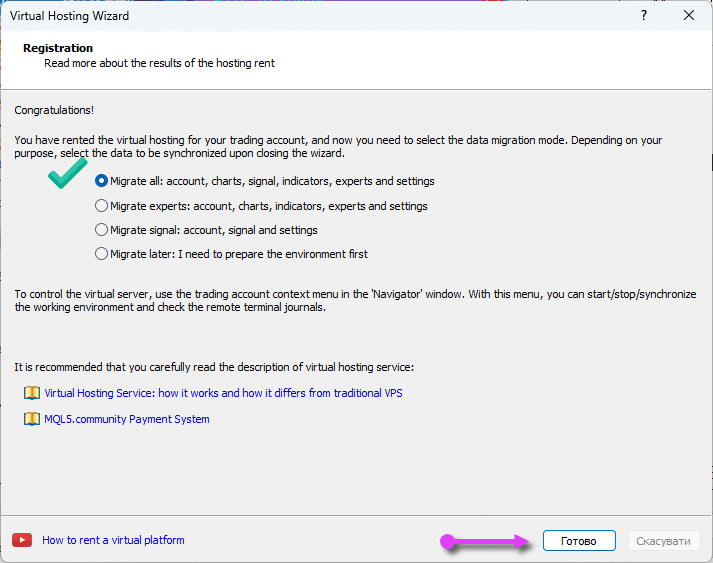Click the 'Virtual Hosting Wizard' title bar text
The width and height of the screenshot is (713, 563).
pyautogui.click(x=69, y=16)
